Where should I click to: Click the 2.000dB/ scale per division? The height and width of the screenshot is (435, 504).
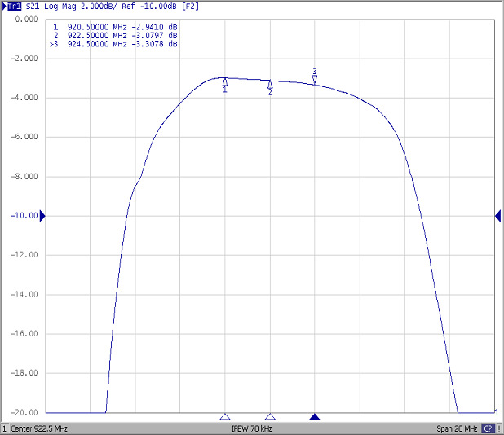102,7
